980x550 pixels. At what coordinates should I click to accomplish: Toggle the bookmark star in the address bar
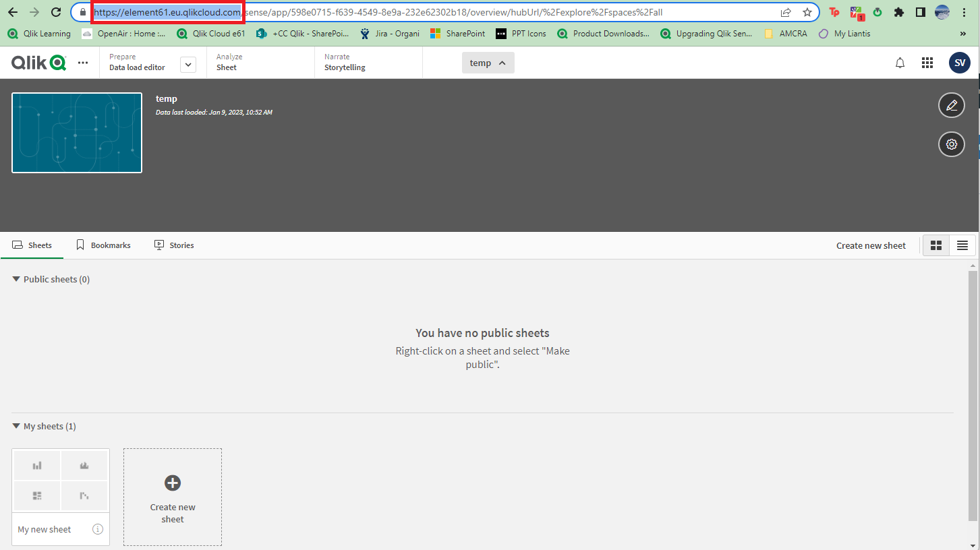point(807,12)
